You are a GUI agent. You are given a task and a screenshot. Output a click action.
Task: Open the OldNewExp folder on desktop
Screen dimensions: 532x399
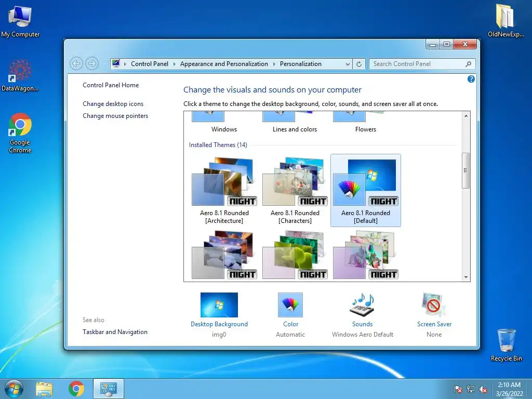[506, 20]
